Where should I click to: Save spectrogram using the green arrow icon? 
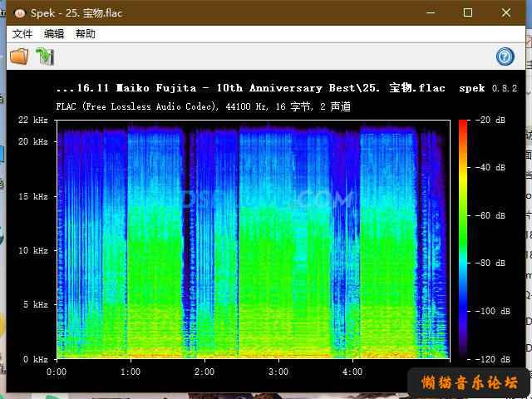(45, 56)
